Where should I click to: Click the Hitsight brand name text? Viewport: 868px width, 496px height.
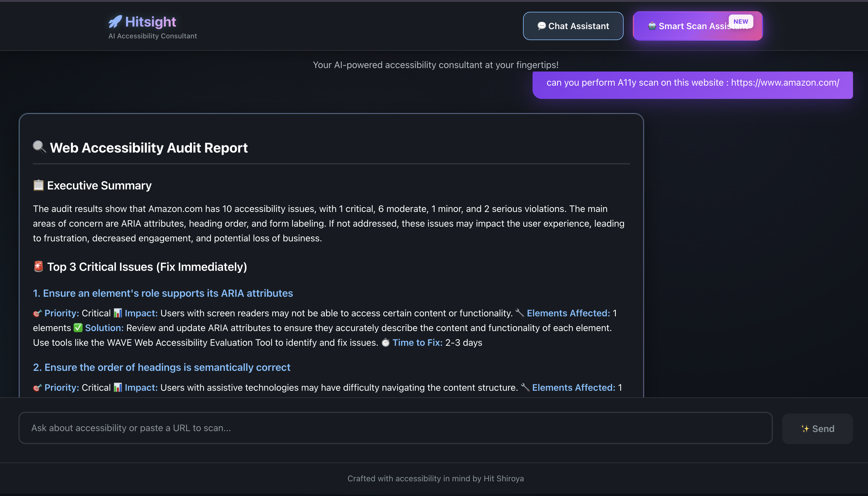150,22
